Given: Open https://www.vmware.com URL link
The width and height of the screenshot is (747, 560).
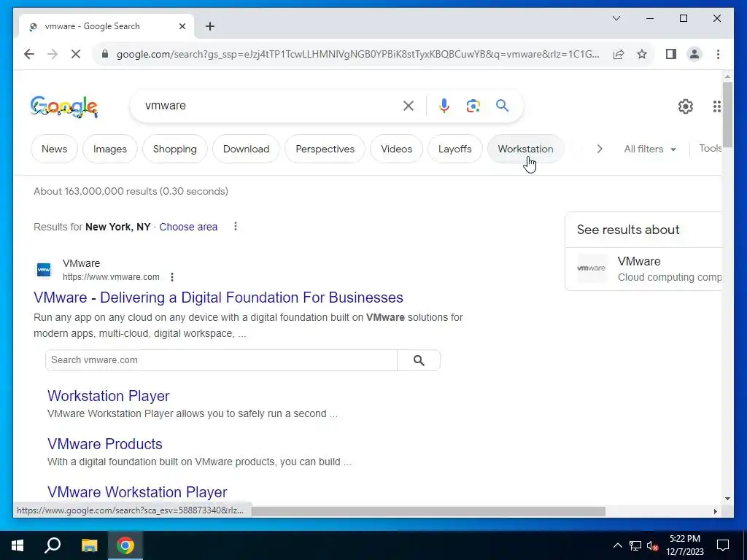Looking at the screenshot, I should (x=111, y=276).
